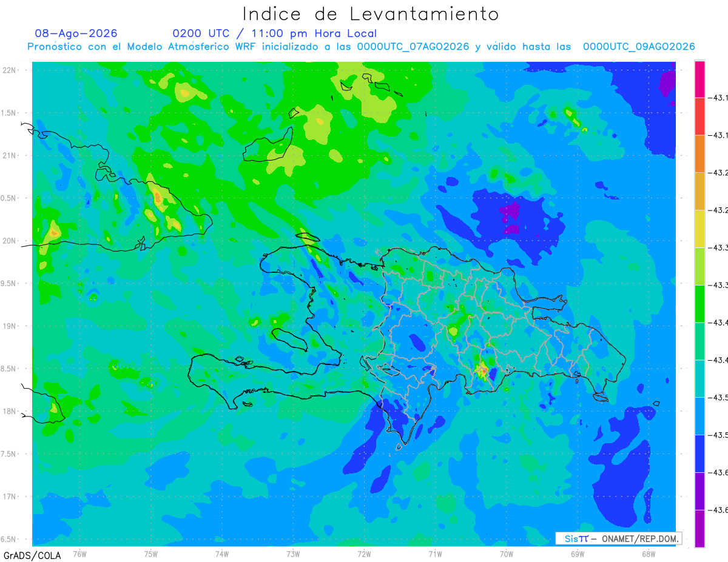728x562 pixels.
Task: Click the pink-magenta swatch in the color legend
Action: click(699, 79)
